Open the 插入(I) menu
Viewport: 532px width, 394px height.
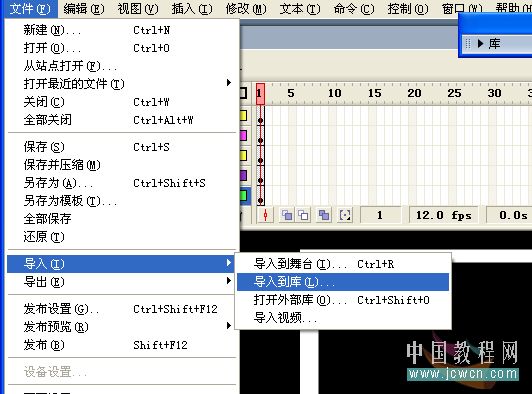point(192,9)
